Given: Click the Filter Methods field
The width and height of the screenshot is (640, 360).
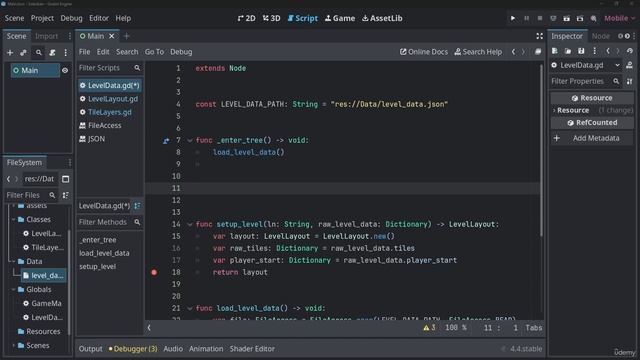Looking at the screenshot, I should tap(109, 222).
